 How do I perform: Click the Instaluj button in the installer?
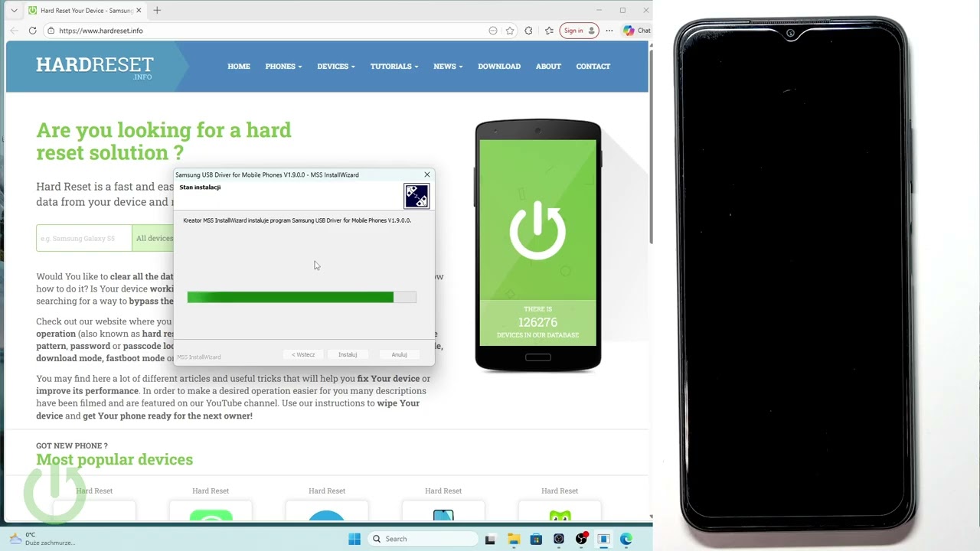click(x=348, y=354)
